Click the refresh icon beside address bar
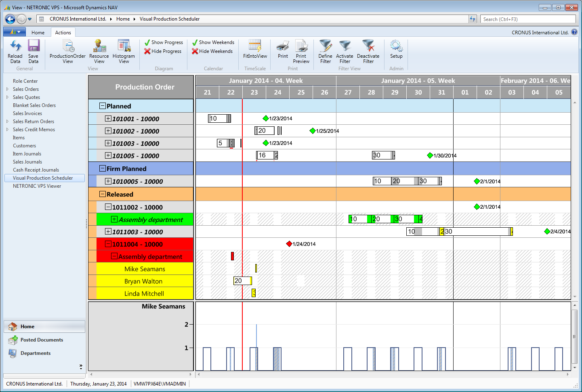Screen dimensions: 582x392 473,19
